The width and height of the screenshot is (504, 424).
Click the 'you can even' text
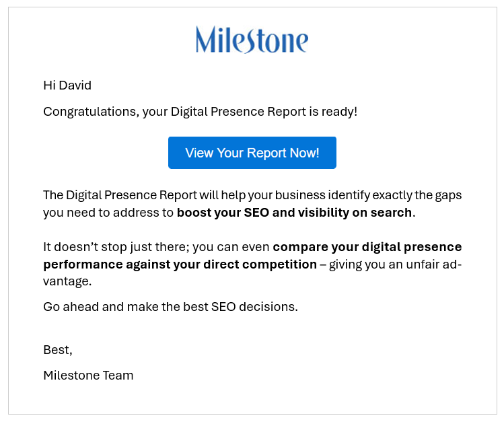click(231, 247)
